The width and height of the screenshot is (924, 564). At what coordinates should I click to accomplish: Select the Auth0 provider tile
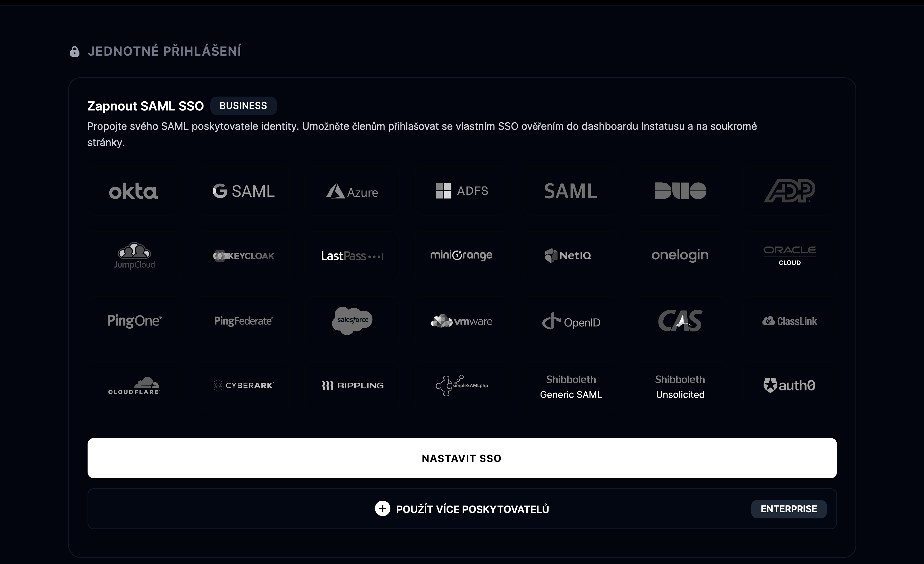(x=789, y=386)
